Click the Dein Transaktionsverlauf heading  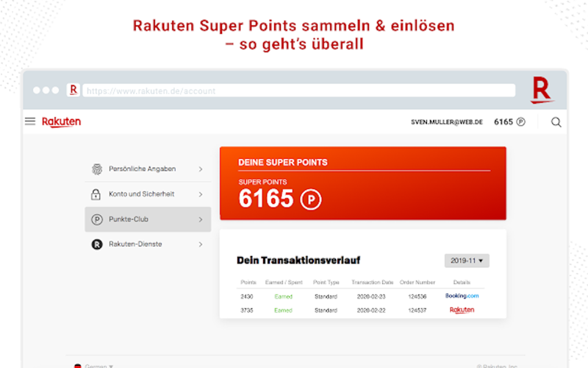(298, 261)
